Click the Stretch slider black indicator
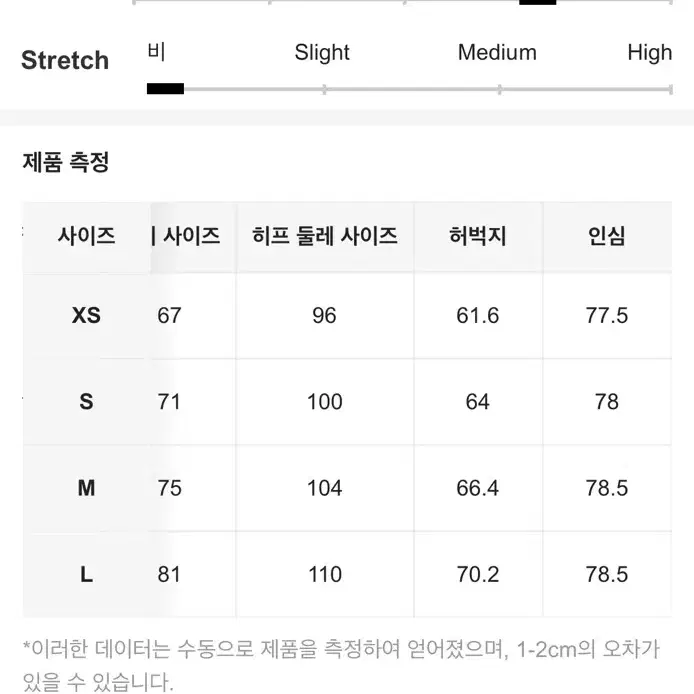Viewport: 694px width, 694px height. coord(165,89)
